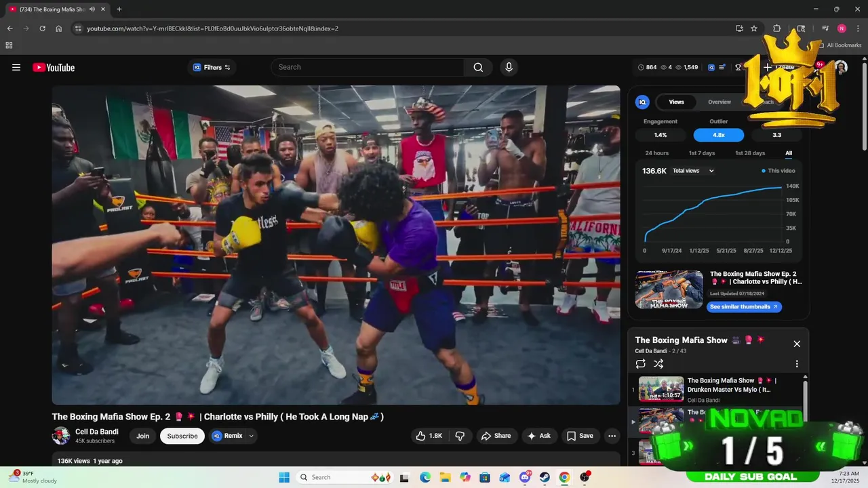
Task: Click the Chrome address bar URL
Action: point(213,28)
